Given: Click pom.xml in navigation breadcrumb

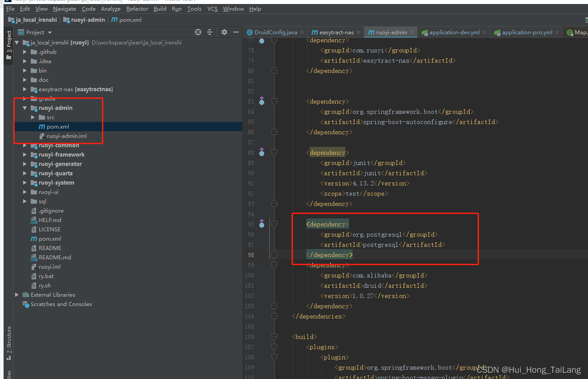Looking at the screenshot, I should pyautogui.click(x=127, y=20).
